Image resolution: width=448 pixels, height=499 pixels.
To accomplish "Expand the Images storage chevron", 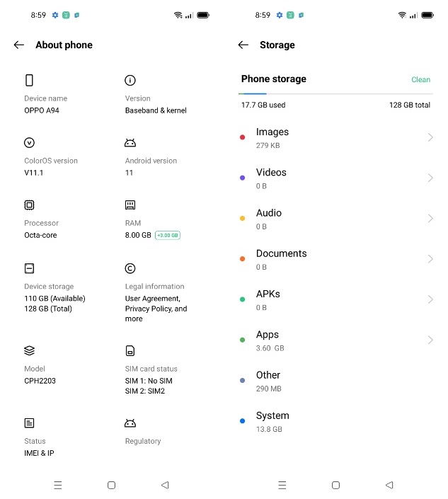I will point(430,137).
